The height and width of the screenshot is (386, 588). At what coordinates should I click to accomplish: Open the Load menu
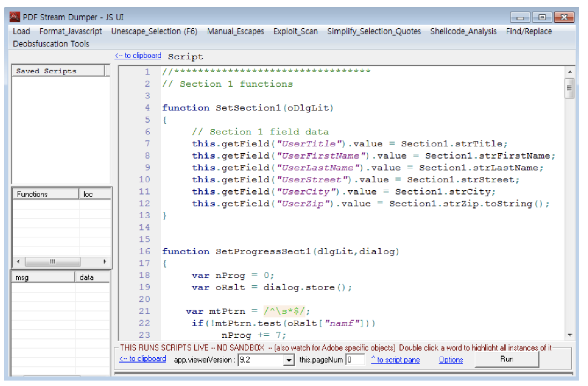21,32
